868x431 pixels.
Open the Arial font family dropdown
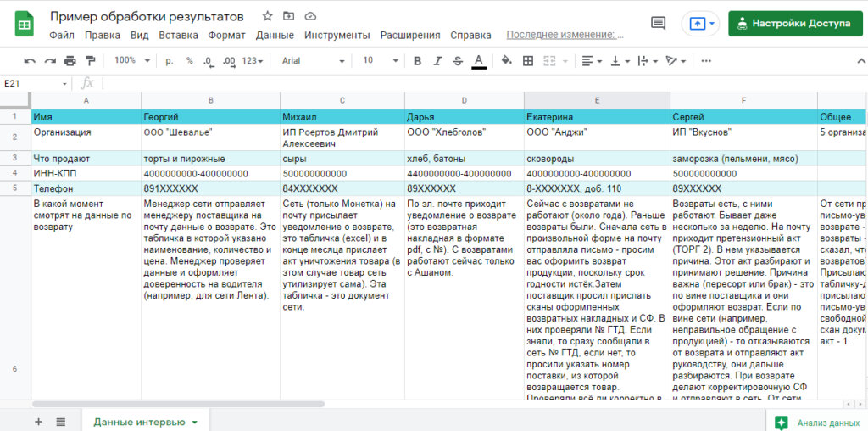(314, 61)
